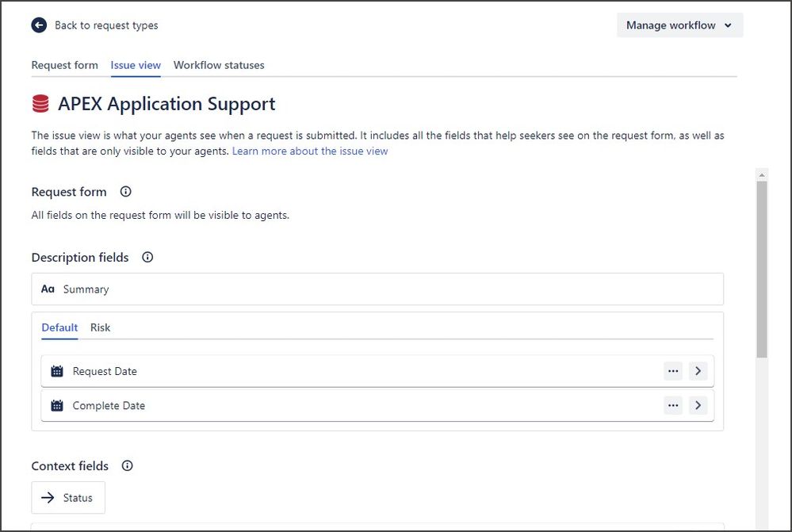Image resolution: width=792 pixels, height=532 pixels.
Task: Expand the Complete Date field details chevron
Action: [x=698, y=405]
